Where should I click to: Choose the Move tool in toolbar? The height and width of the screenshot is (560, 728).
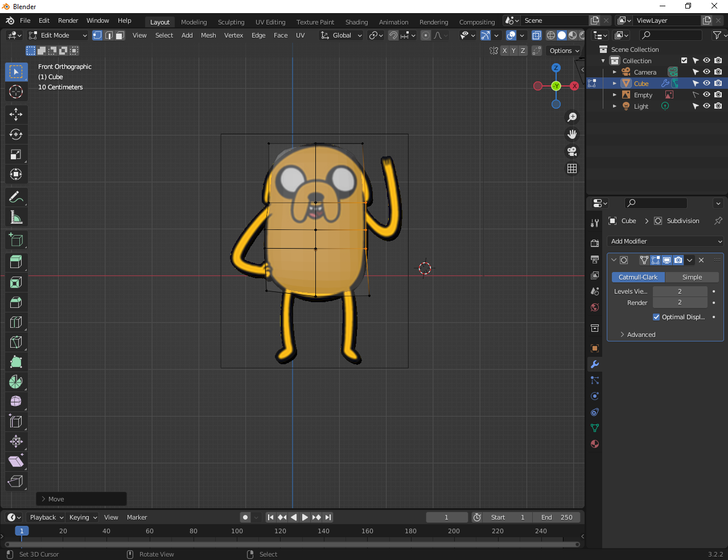16,114
